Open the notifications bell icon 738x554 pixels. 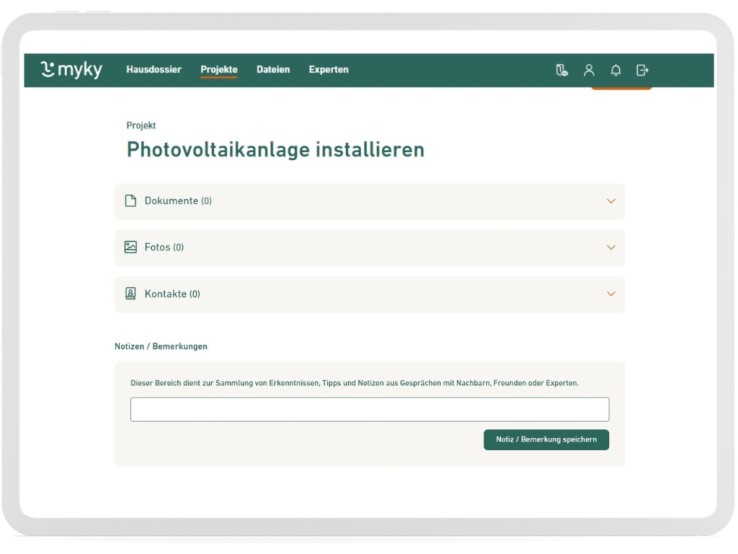pos(616,70)
